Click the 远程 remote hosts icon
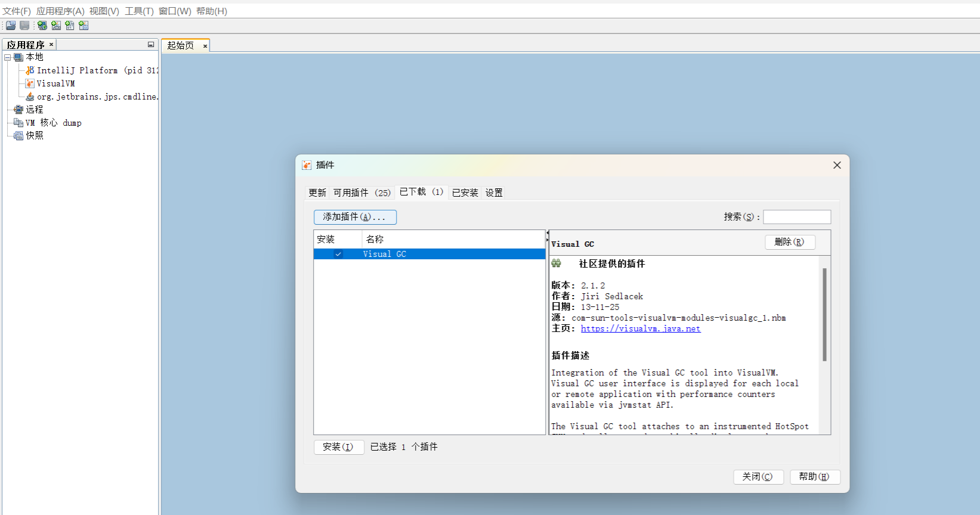Viewport: 980px width, 515px height. point(18,110)
